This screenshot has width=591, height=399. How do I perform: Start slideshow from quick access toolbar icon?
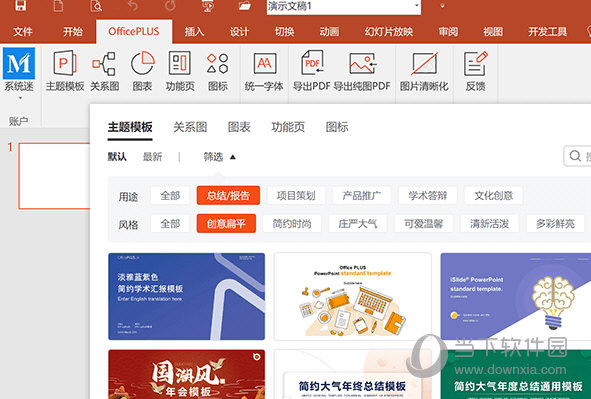[208, 6]
